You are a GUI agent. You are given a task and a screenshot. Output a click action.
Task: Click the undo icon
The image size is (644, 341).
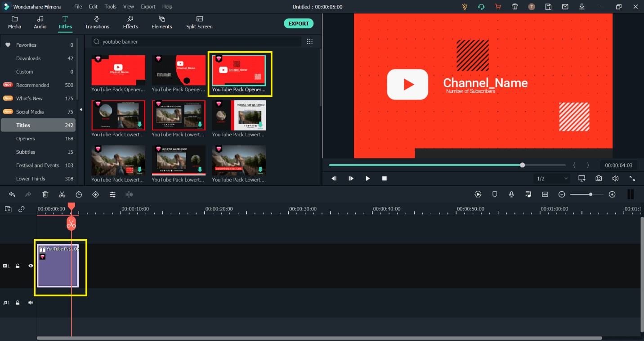click(12, 194)
